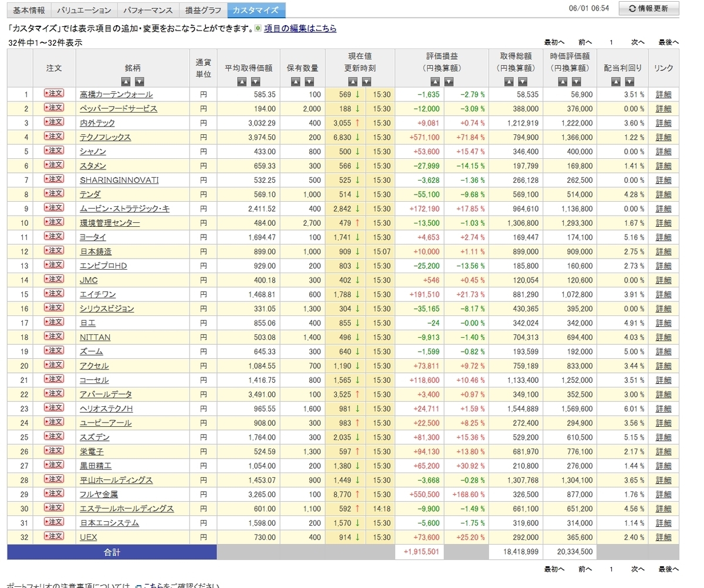
Task: Sort 保有数量 ascending arrow
Action: [x=296, y=82]
